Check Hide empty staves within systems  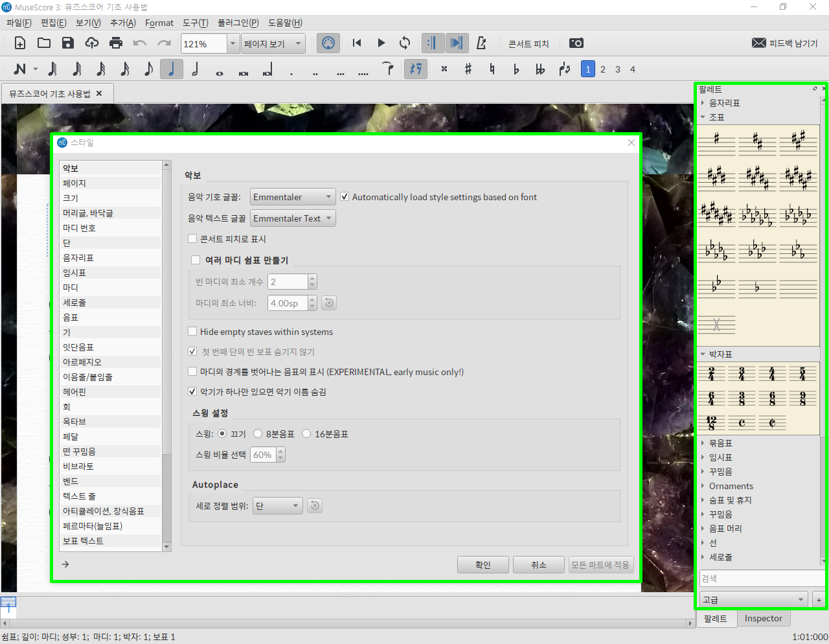tap(192, 331)
